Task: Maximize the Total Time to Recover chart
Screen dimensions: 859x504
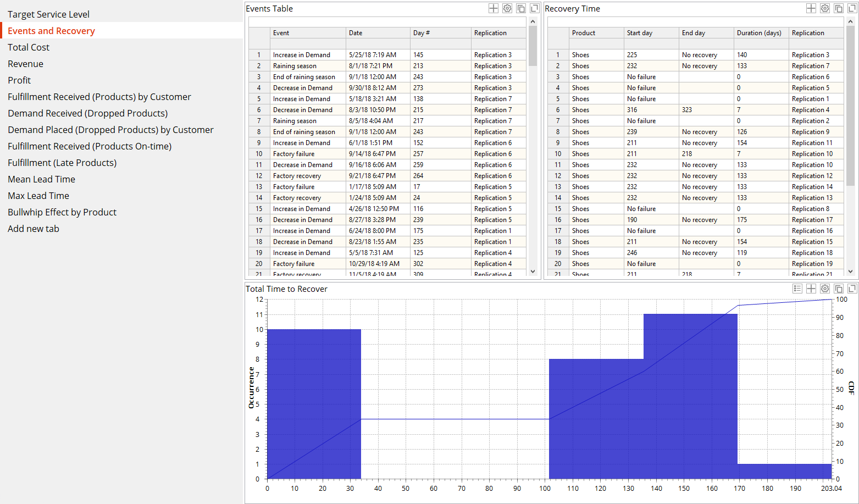Action: click(851, 288)
